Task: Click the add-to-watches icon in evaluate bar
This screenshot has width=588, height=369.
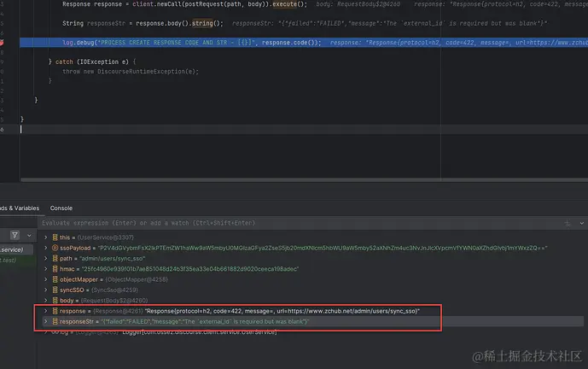Action: [568, 223]
